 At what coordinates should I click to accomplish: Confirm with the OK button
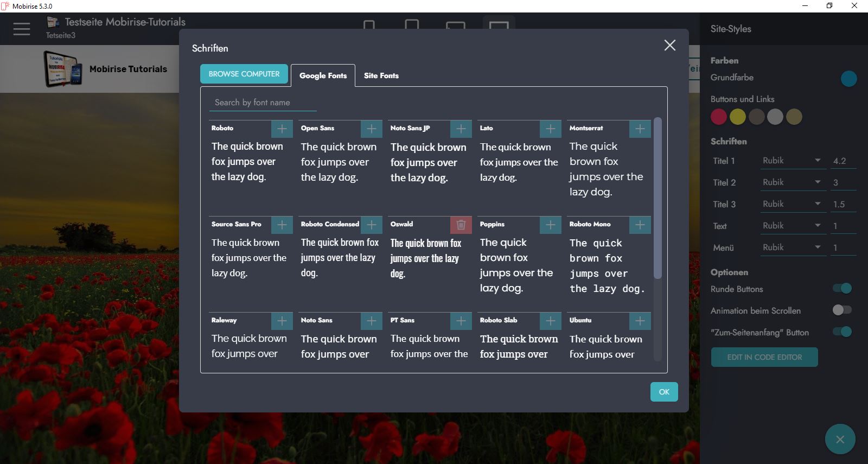[x=664, y=392]
